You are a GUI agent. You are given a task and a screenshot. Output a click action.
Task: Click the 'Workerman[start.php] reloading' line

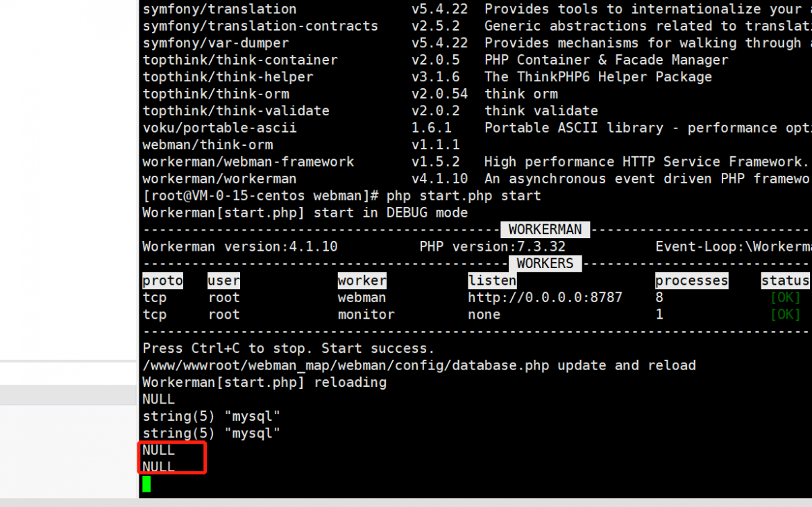264,383
